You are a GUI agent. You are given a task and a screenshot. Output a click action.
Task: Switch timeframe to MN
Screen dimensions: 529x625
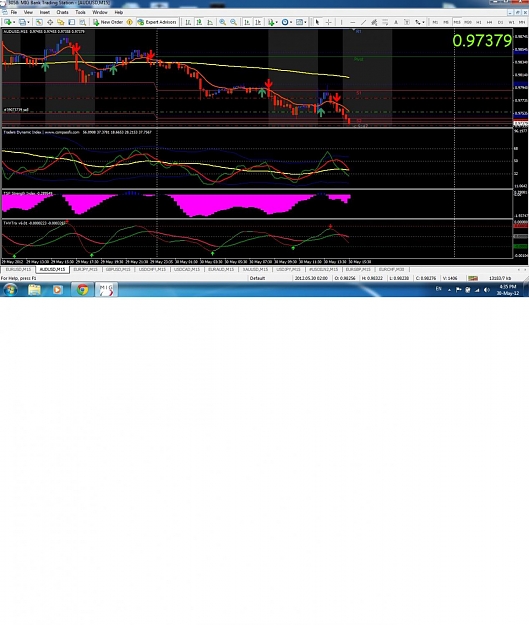(x=522, y=22)
